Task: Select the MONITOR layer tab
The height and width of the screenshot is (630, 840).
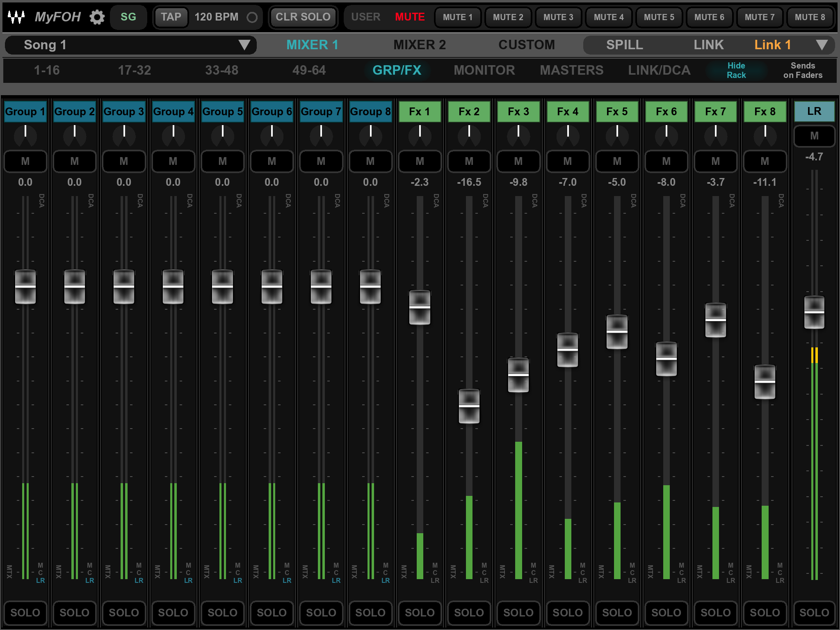Action: pos(484,70)
